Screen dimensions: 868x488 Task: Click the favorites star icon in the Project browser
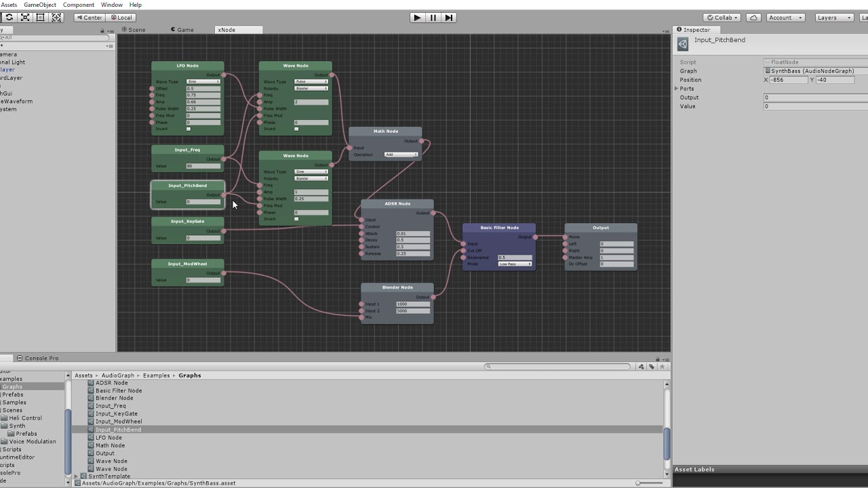tap(661, 366)
